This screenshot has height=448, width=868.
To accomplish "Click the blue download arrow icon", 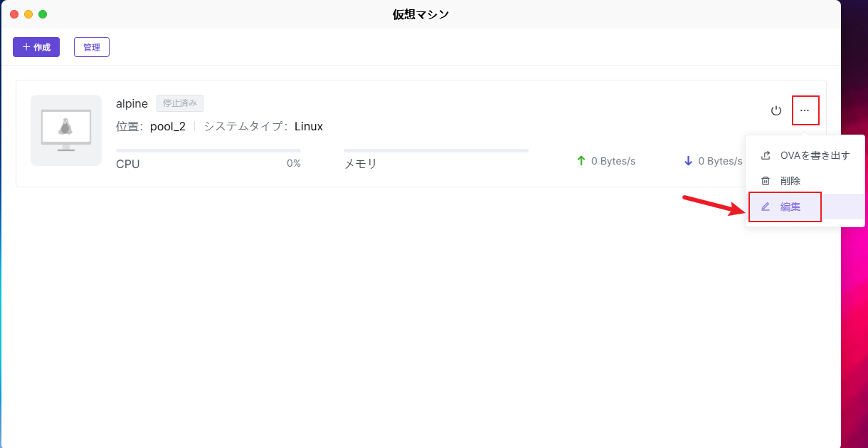I will coord(688,161).
